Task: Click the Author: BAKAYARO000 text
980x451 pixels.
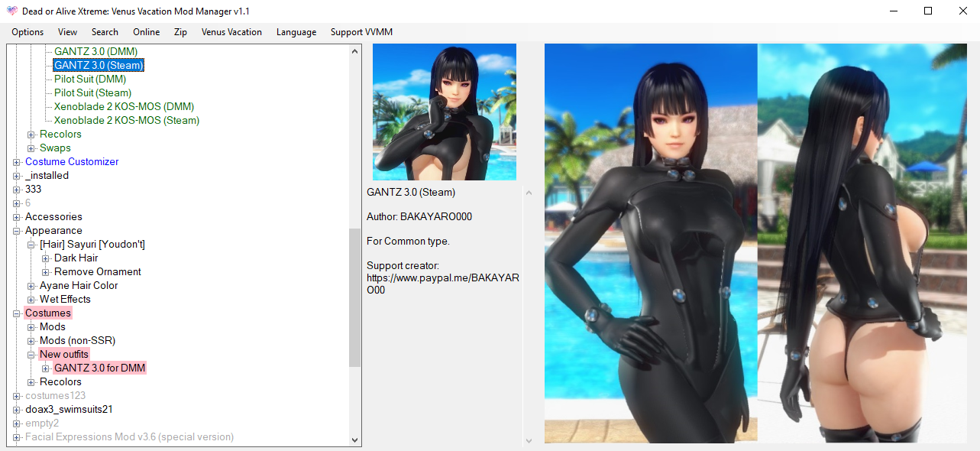Action: 419,216
